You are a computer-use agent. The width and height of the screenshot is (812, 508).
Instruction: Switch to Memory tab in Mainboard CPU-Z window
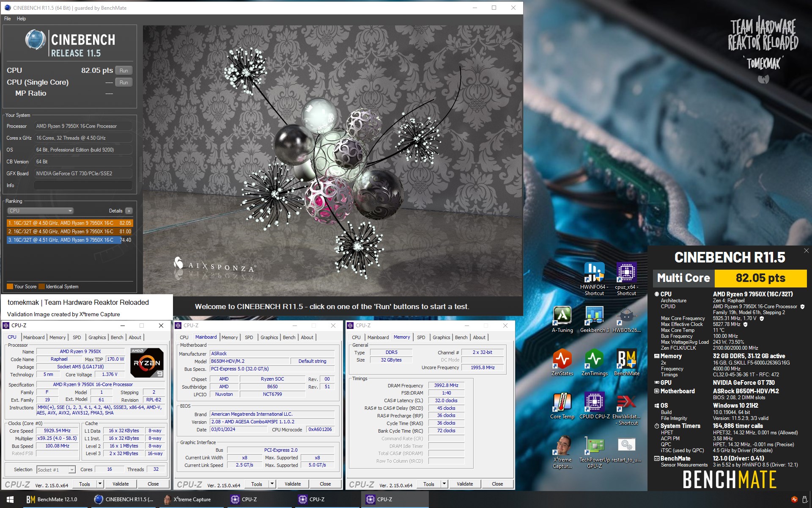(x=230, y=337)
